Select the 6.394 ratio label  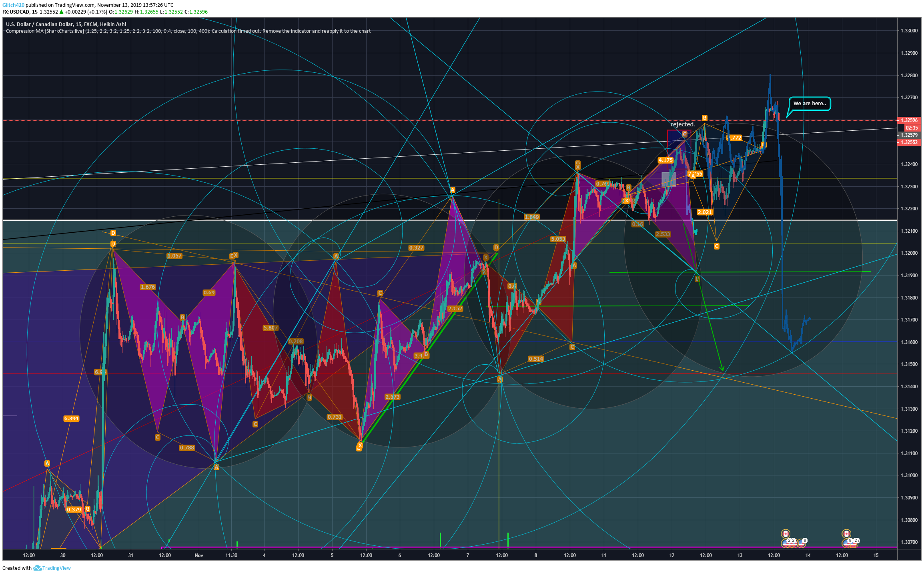(x=71, y=419)
